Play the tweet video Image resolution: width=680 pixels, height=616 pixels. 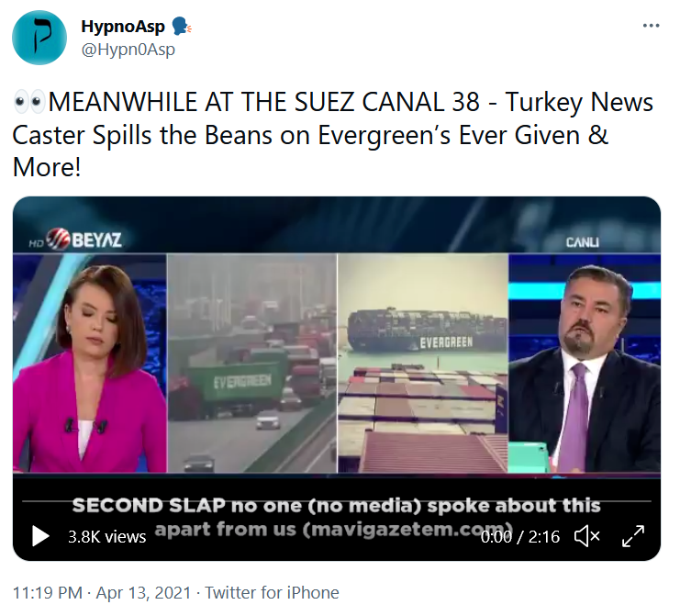tap(40, 536)
